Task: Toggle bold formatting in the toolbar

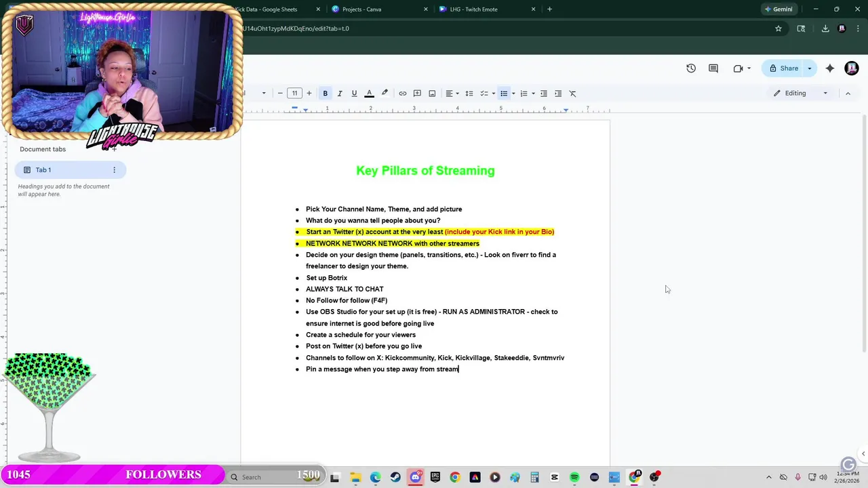Action: 325,94
